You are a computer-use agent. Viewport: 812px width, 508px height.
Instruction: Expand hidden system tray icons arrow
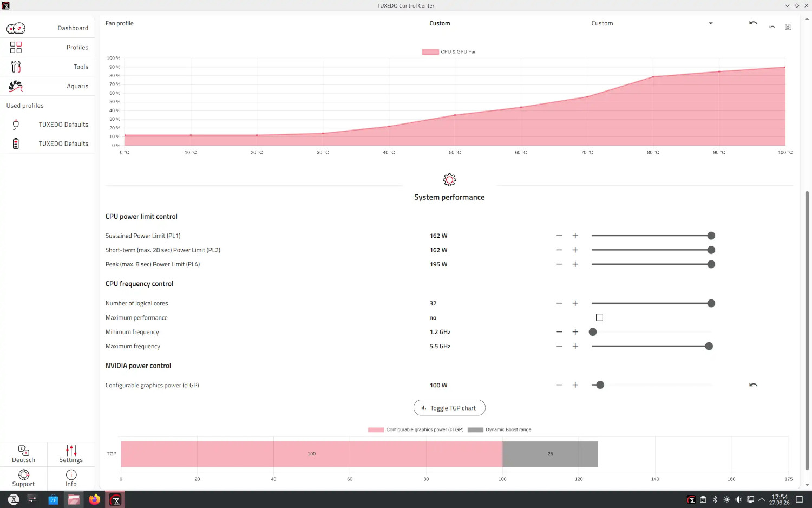click(762, 499)
